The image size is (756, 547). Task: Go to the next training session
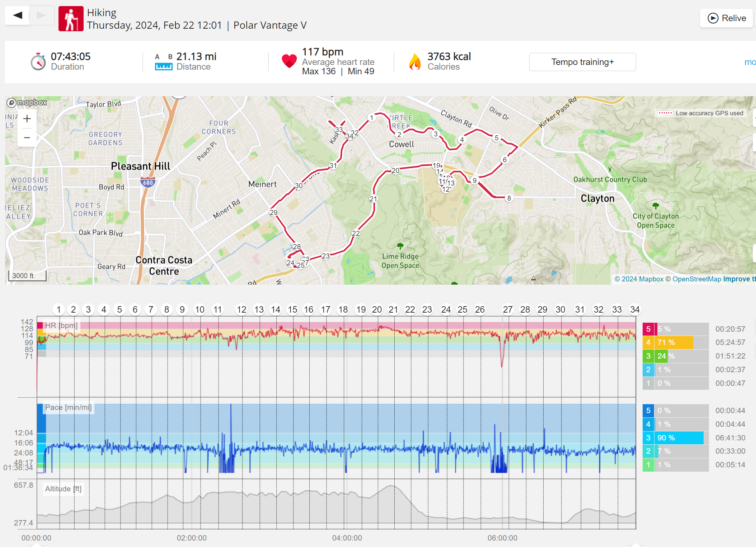pos(42,15)
